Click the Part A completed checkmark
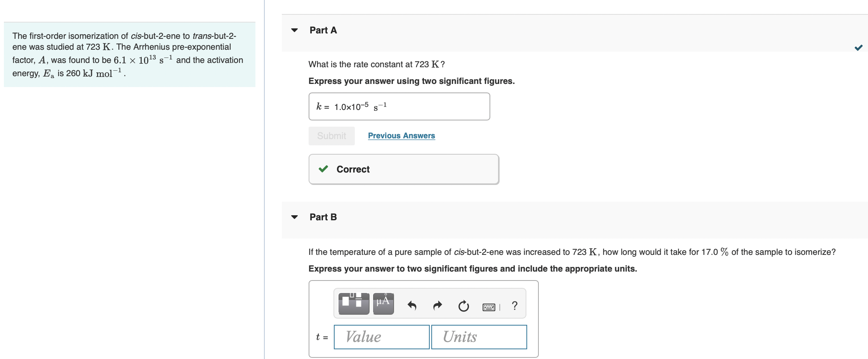The width and height of the screenshot is (868, 359). (x=858, y=47)
